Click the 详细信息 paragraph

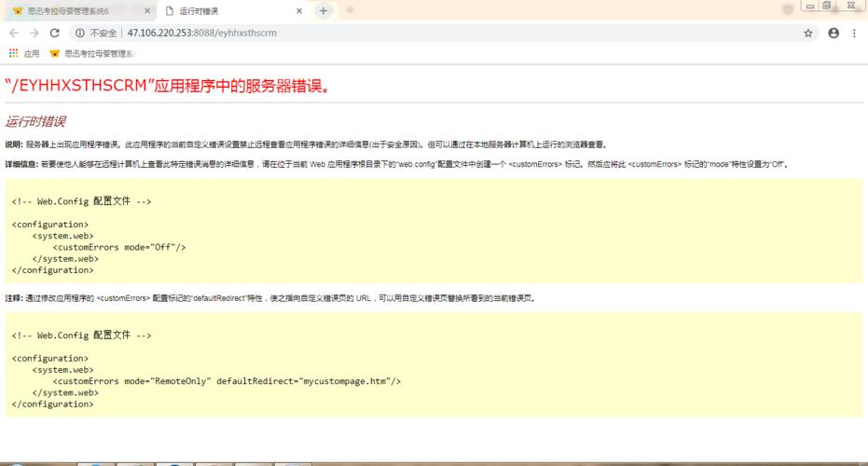(x=397, y=164)
